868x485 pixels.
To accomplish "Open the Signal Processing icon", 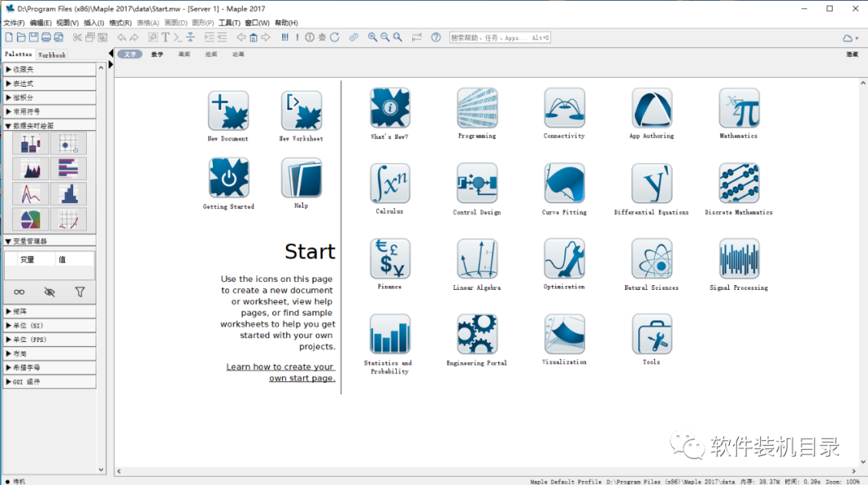I will coord(739,259).
